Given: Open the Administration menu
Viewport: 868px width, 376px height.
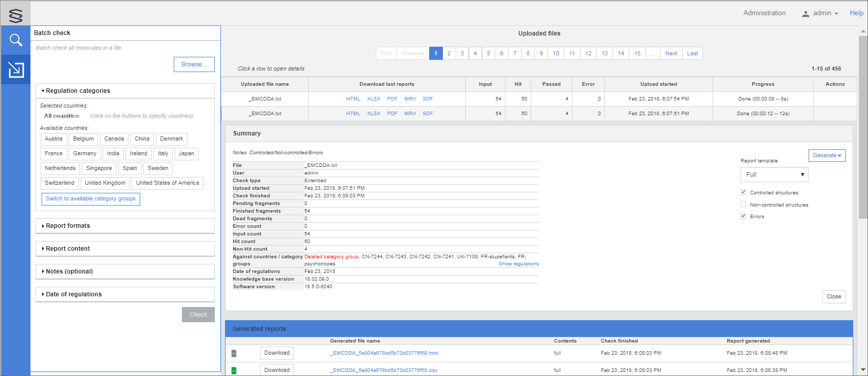Looking at the screenshot, I should point(764,13).
